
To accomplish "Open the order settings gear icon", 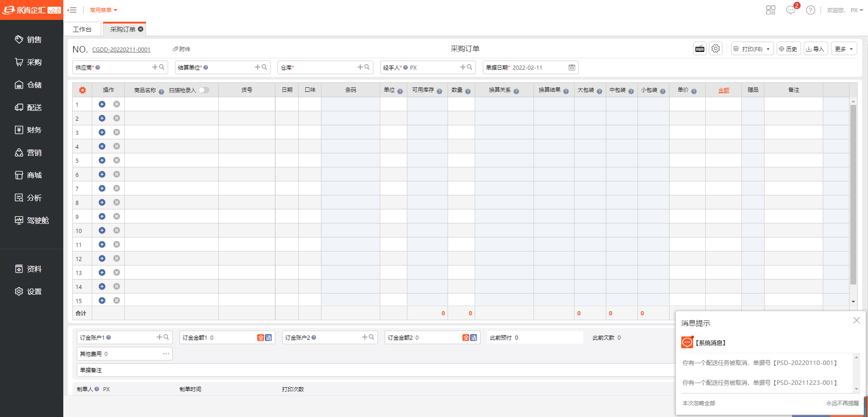I will [x=715, y=49].
